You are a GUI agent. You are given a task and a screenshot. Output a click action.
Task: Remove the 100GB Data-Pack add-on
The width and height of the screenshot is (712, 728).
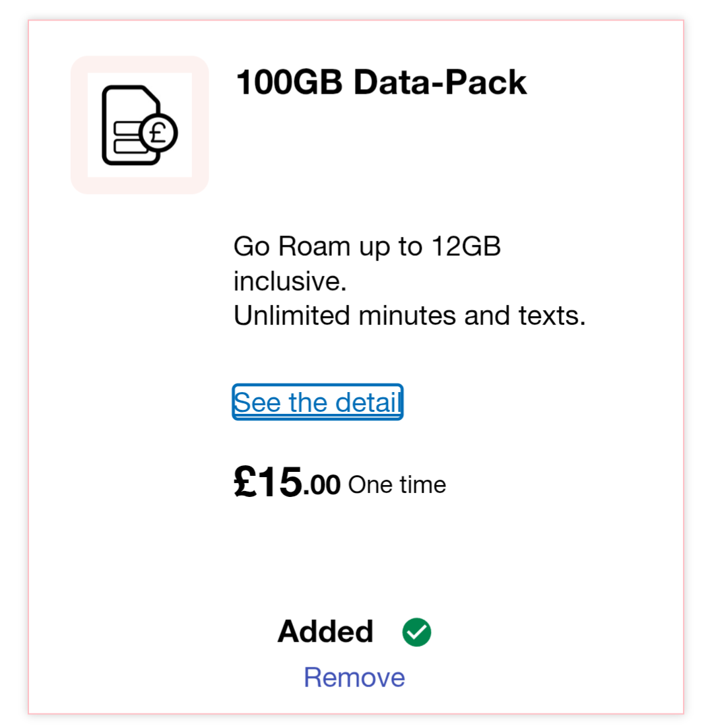(x=354, y=677)
